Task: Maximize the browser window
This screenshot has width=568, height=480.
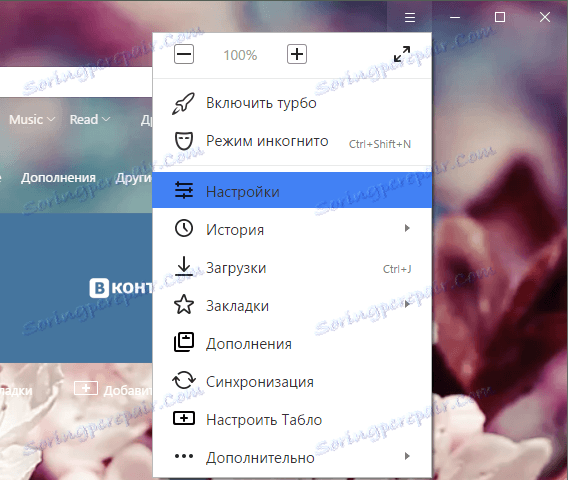Action: pyautogui.click(x=500, y=17)
